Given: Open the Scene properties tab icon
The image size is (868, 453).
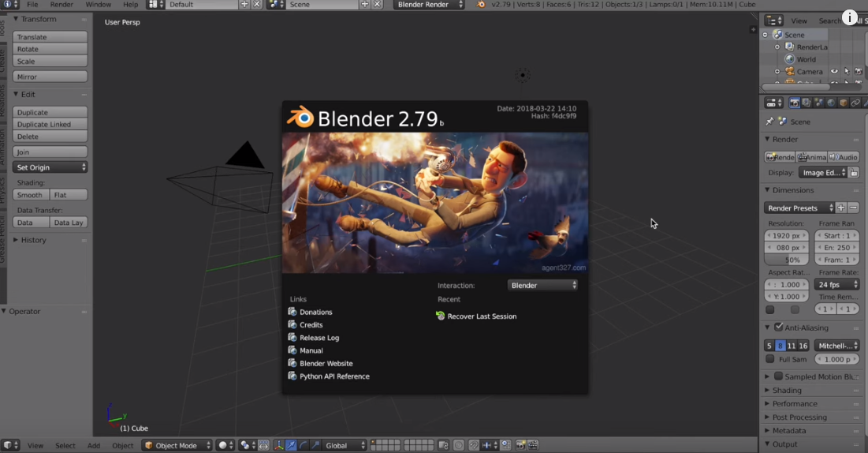Looking at the screenshot, I should (x=819, y=103).
